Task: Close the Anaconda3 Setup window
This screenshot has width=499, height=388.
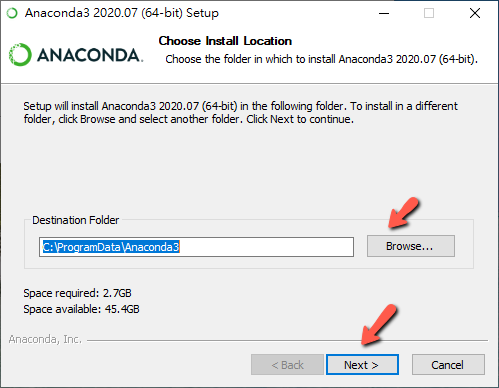Action: 475,13
